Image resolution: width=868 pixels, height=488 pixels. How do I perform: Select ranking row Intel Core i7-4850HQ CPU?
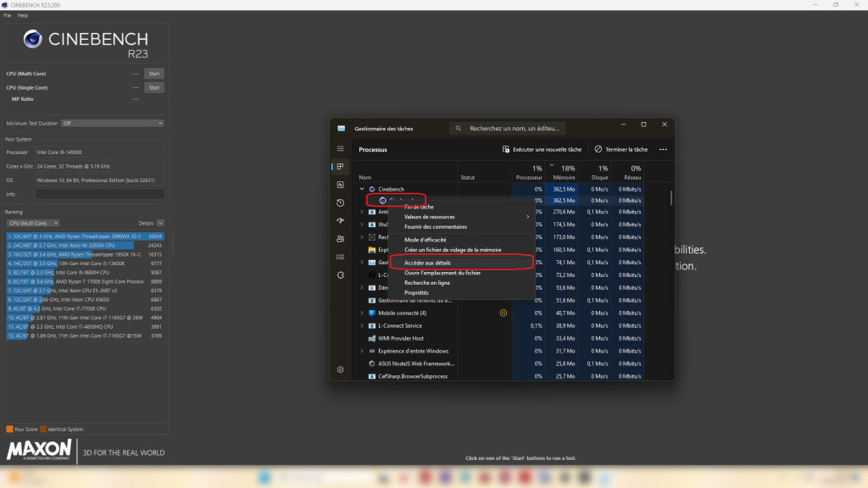pyautogui.click(x=85, y=326)
